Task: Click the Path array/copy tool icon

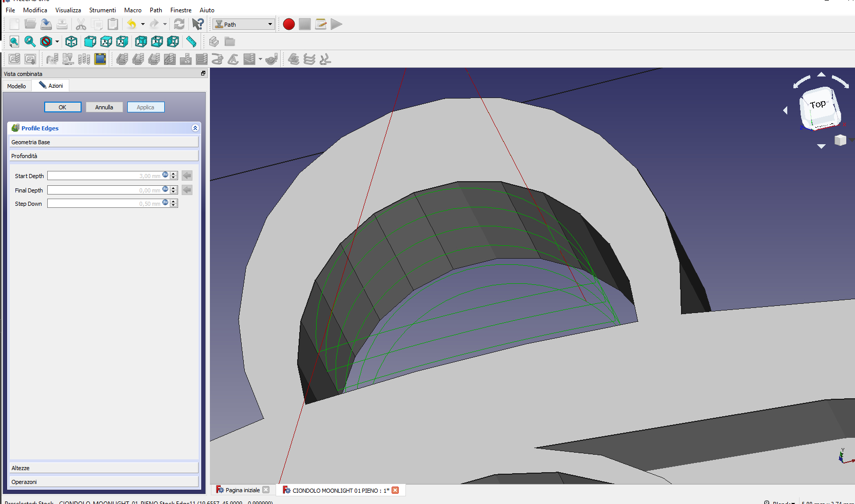Action: (309, 59)
